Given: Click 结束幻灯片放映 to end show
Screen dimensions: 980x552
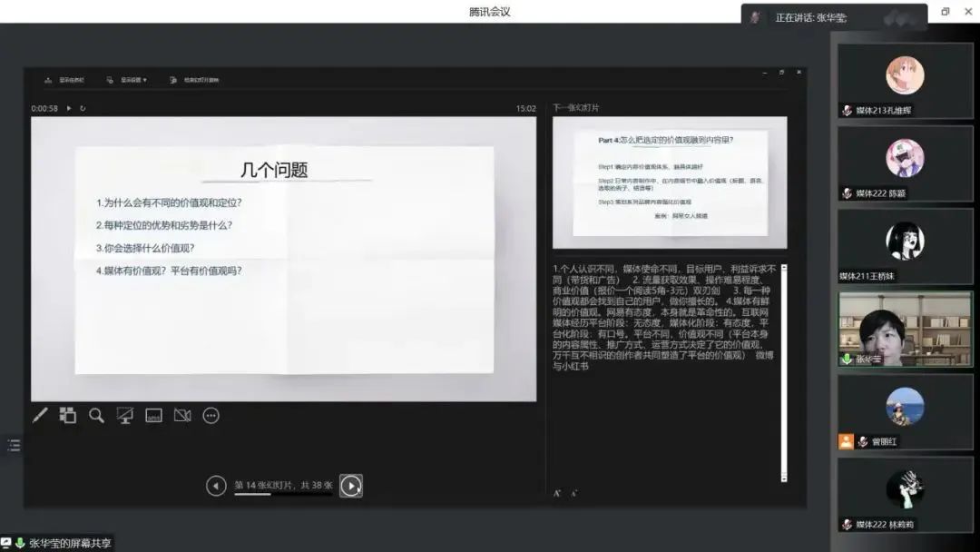Looking at the screenshot, I should pos(194,80).
